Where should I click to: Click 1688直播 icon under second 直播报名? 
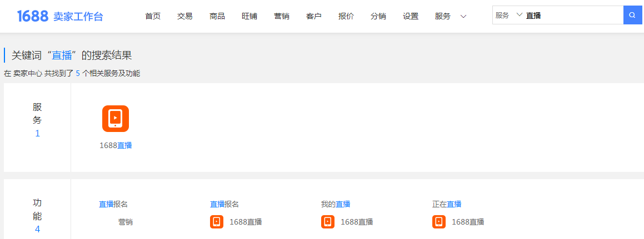[217, 222]
